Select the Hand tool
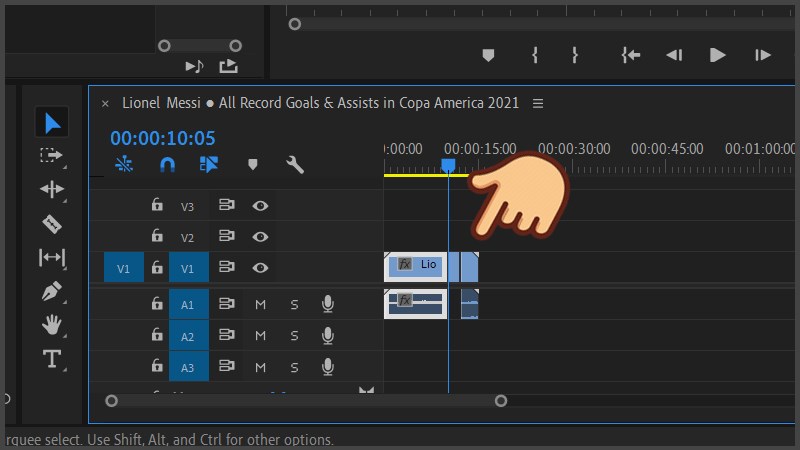 point(52,325)
